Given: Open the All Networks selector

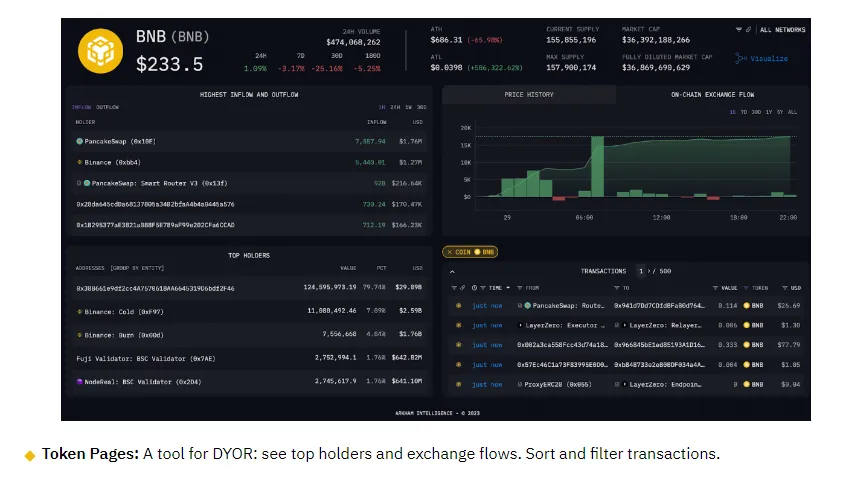Looking at the screenshot, I should pyautogui.click(x=782, y=30).
